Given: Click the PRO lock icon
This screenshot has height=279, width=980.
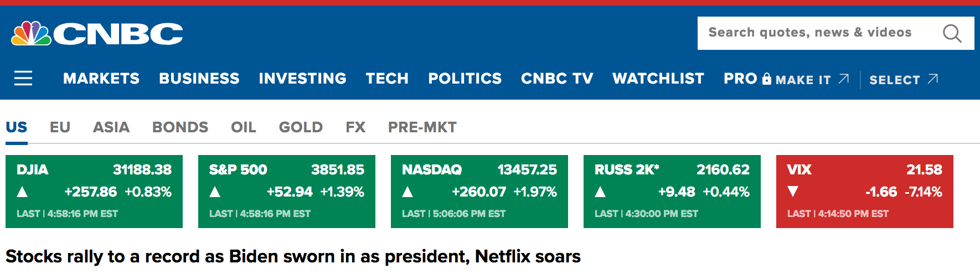Looking at the screenshot, I should tap(766, 79).
